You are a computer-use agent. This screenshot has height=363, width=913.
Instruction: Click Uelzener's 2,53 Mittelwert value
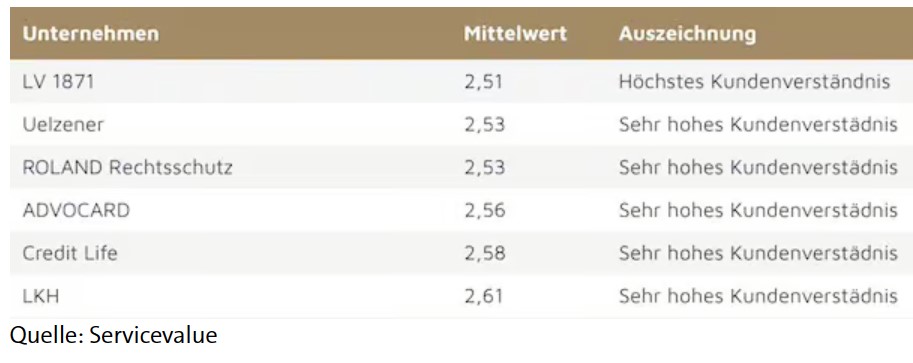[484, 125]
